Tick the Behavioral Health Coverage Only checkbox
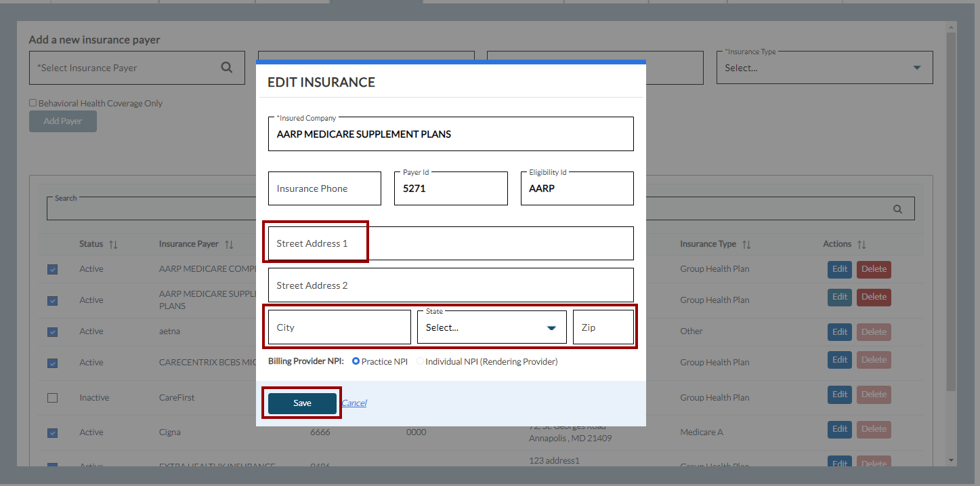 (x=33, y=103)
